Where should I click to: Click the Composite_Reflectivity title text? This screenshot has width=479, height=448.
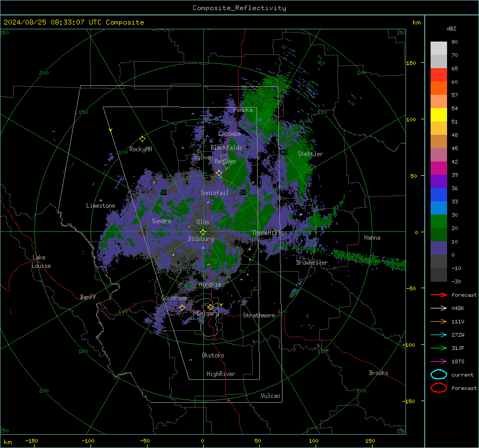pos(240,8)
